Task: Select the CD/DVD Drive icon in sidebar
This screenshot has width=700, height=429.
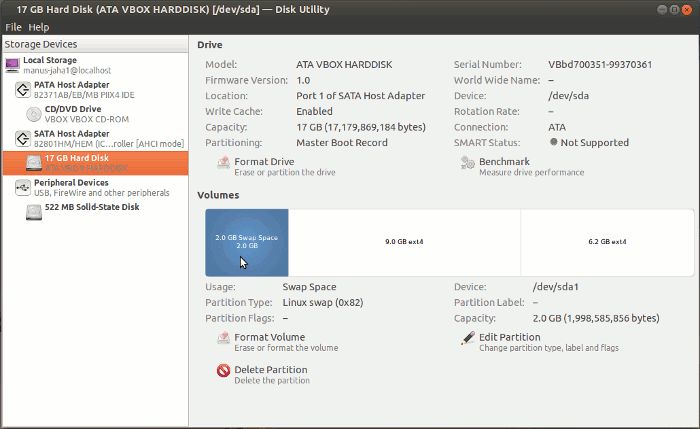Action: (33, 113)
